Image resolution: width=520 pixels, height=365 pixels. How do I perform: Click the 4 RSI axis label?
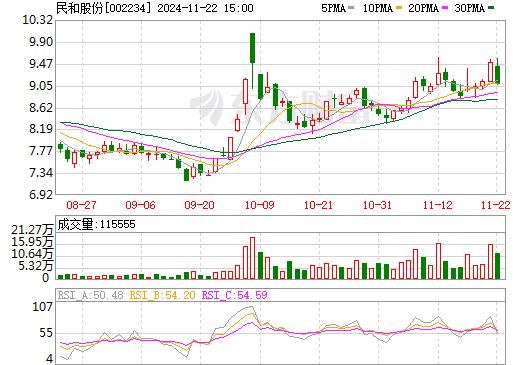(50, 359)
